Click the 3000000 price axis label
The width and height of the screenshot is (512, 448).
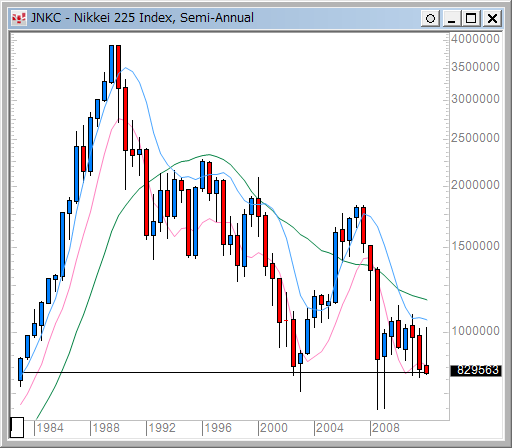tap(475, 99)
